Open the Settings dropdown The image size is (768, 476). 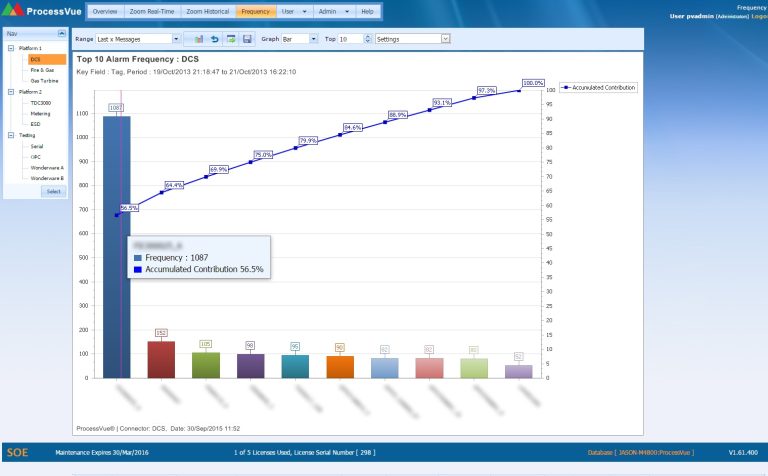(445, 39)
